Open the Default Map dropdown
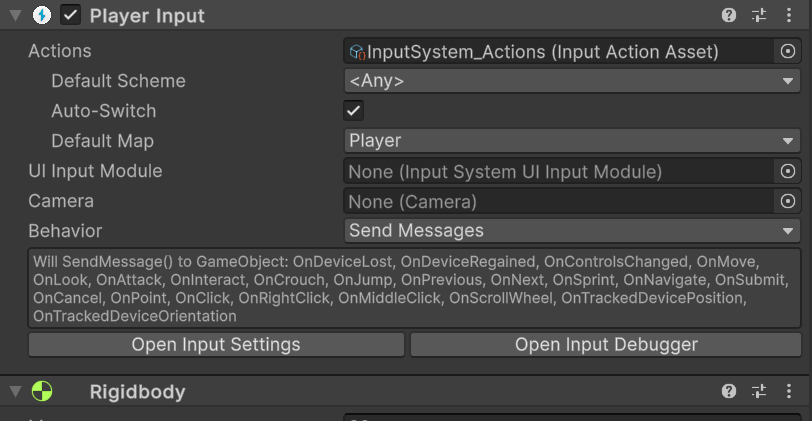 pyautogui.click(x=572, y=141)
